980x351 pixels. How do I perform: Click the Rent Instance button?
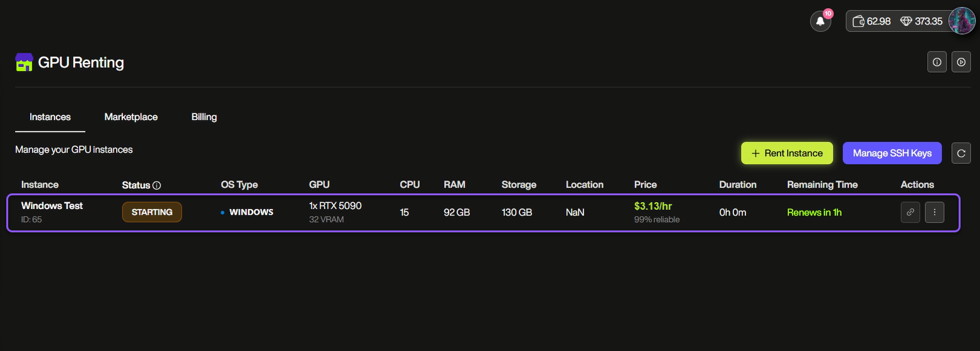coord(787,153)
